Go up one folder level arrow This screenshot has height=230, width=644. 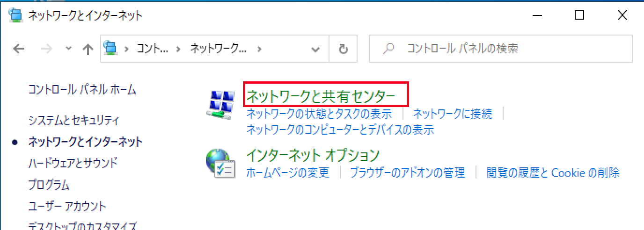coord(88,49)
